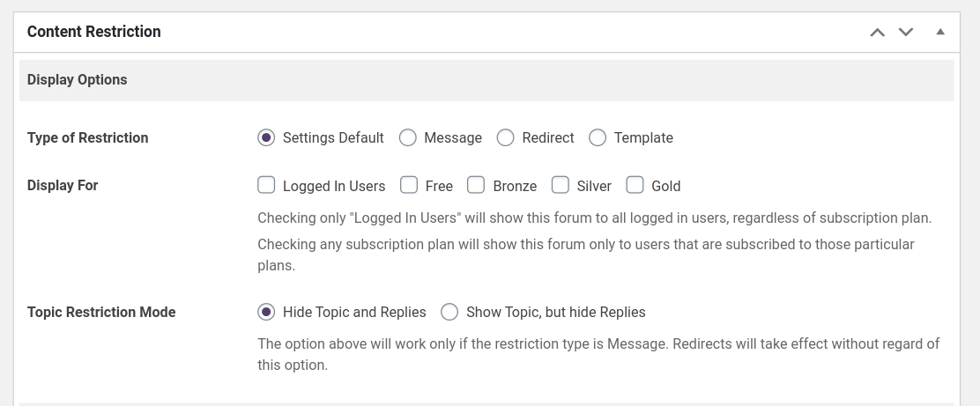Select Redirect restriction type
The height and width of the screenshot is (406, 980).
click(506, 137)
